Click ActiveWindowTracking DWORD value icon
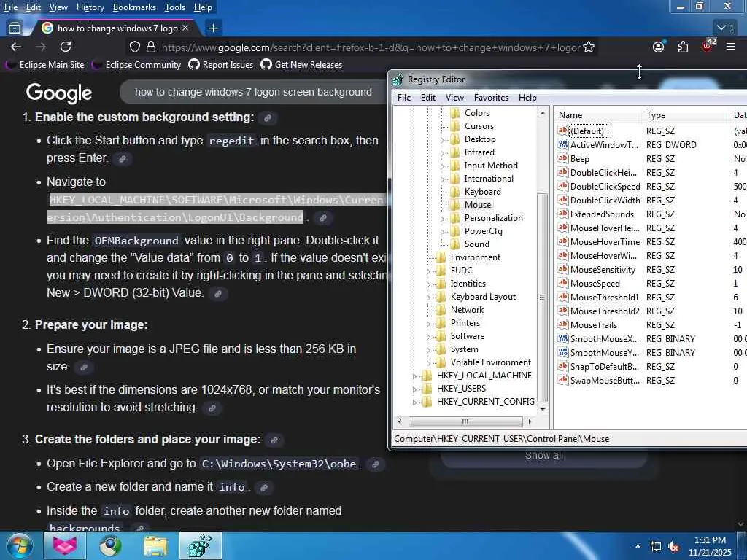This screenshot has height=560, width=747. pos(563,144)
